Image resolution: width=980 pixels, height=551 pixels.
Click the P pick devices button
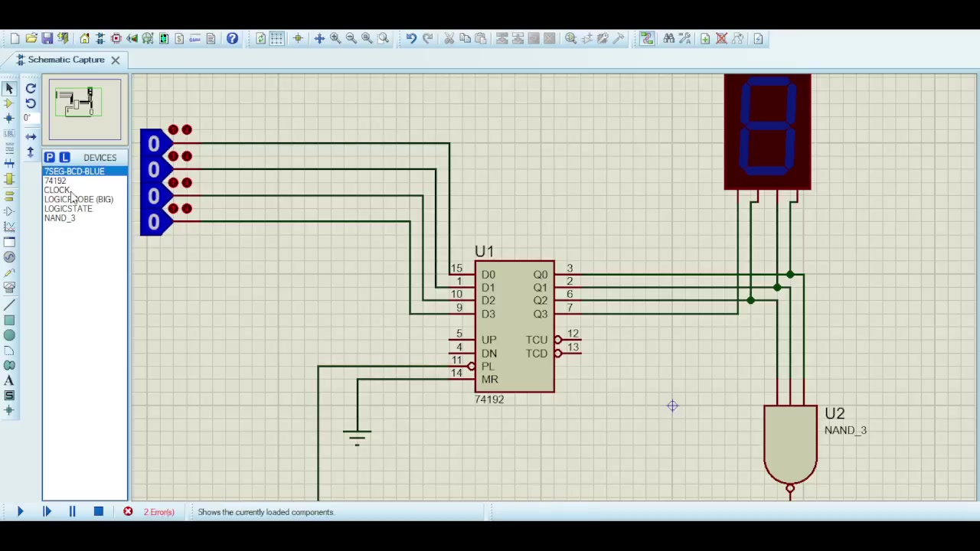[x=49, y=158]
